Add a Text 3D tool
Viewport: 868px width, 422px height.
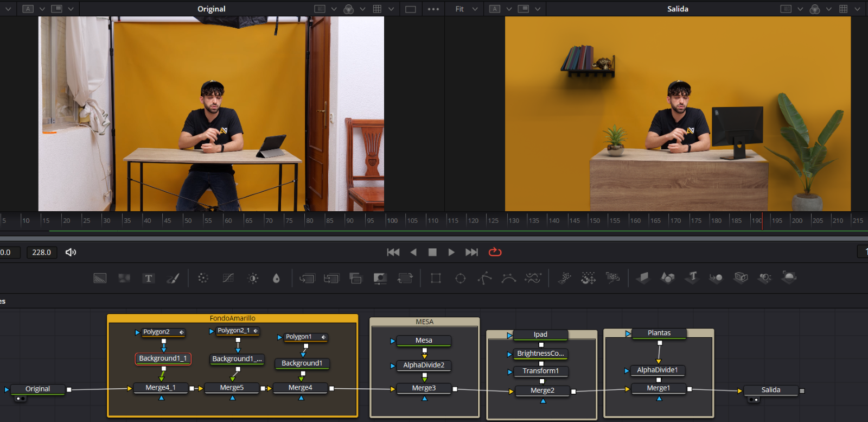tap(692, 278)
